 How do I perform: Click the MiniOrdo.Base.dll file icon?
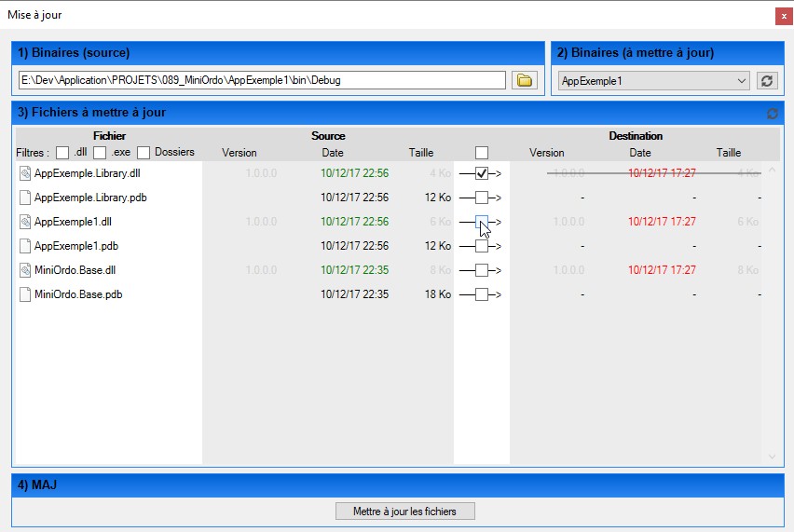(x=25, y=270)
